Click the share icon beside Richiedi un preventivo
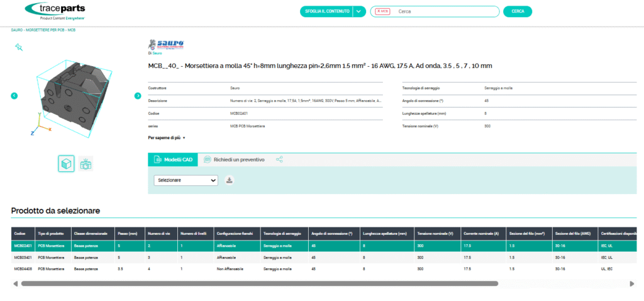The width and height of the screenshot is (644, 301). click(279, 160)
